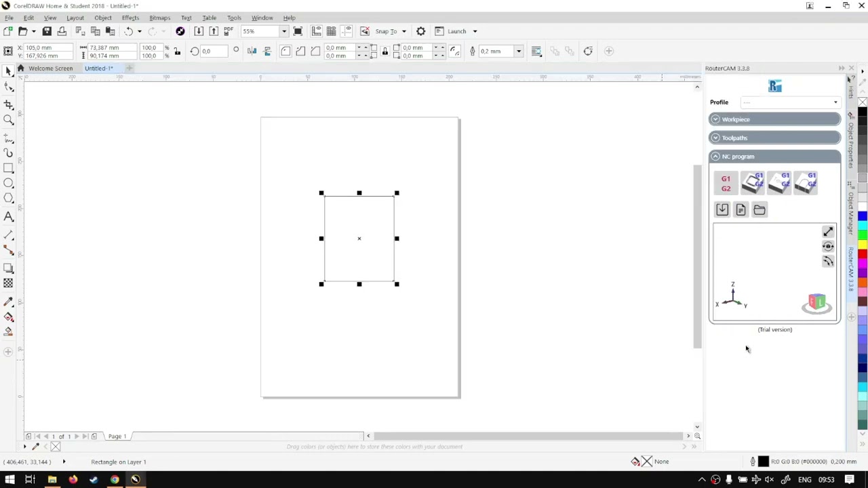Viewport: 868px width, 488px height.
Task: Publish to PDF
Action: tap(229, 31)
